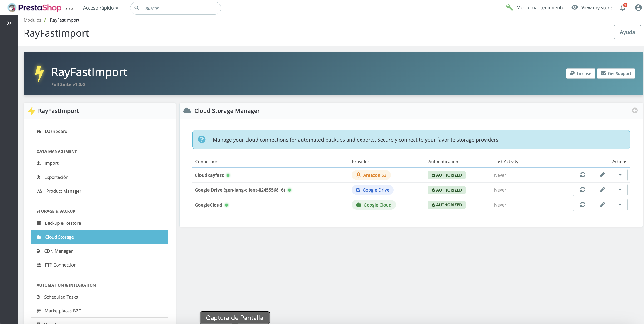Open the Dashboard in RayFastImport sidebar
The width and height of the screenshot is (644, 324).
point(56,131)
